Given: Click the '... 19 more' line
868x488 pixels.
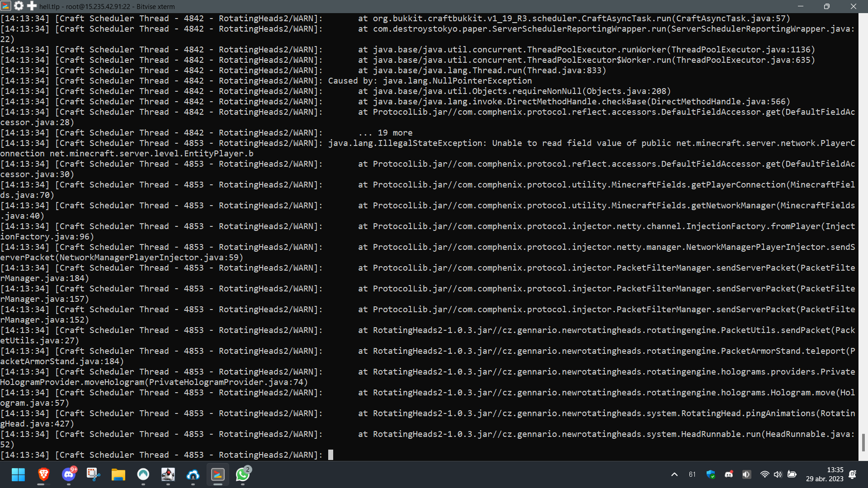Looking at the screenshot, I should point(385,133).
